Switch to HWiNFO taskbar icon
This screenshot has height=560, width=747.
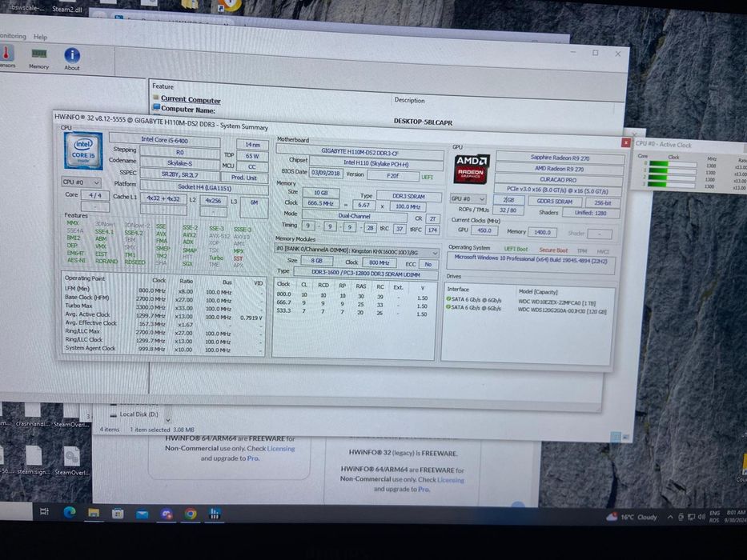(x=215, y=514)
